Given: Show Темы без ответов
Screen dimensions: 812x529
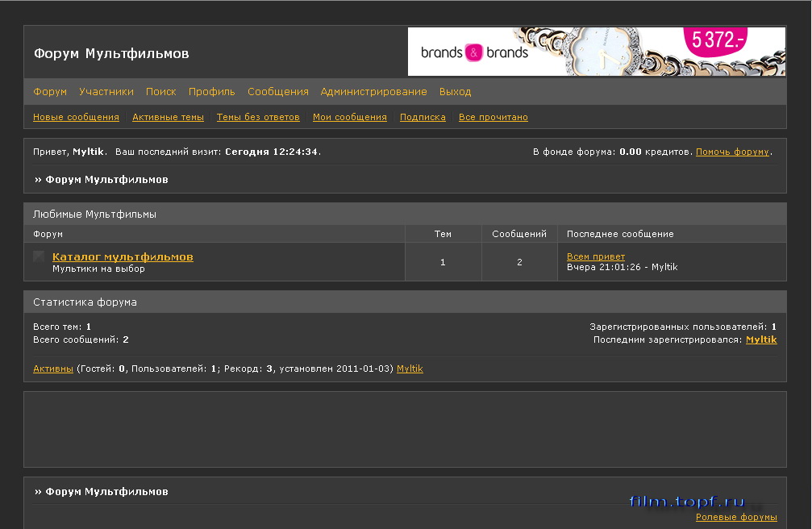Looking at the screenshot, I should (257, 116).
